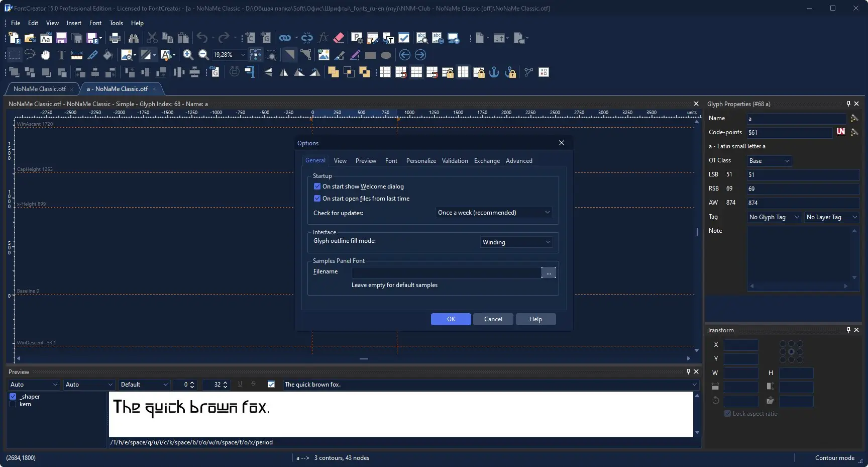Click the show grid icon

tap(385, 72)
